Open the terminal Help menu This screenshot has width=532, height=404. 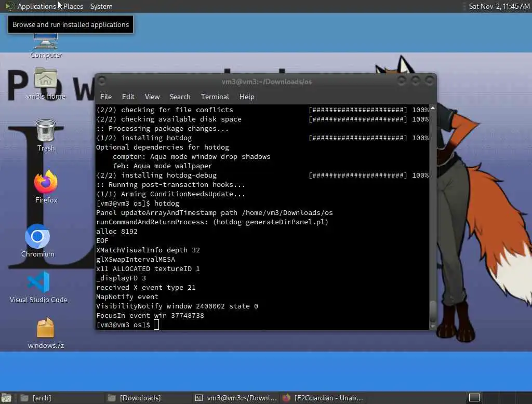pos(247,97)
